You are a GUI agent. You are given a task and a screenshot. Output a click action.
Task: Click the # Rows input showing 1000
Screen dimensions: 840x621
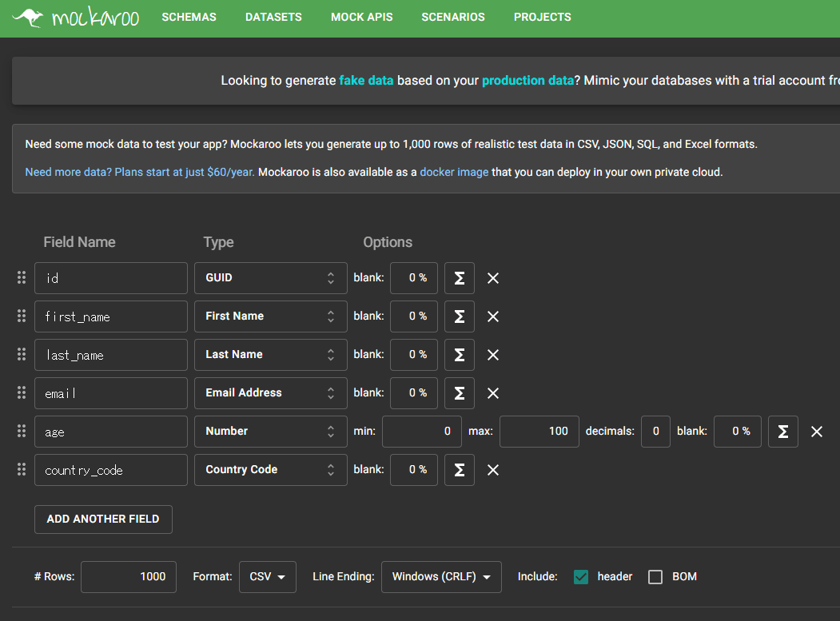coord(129,577)
